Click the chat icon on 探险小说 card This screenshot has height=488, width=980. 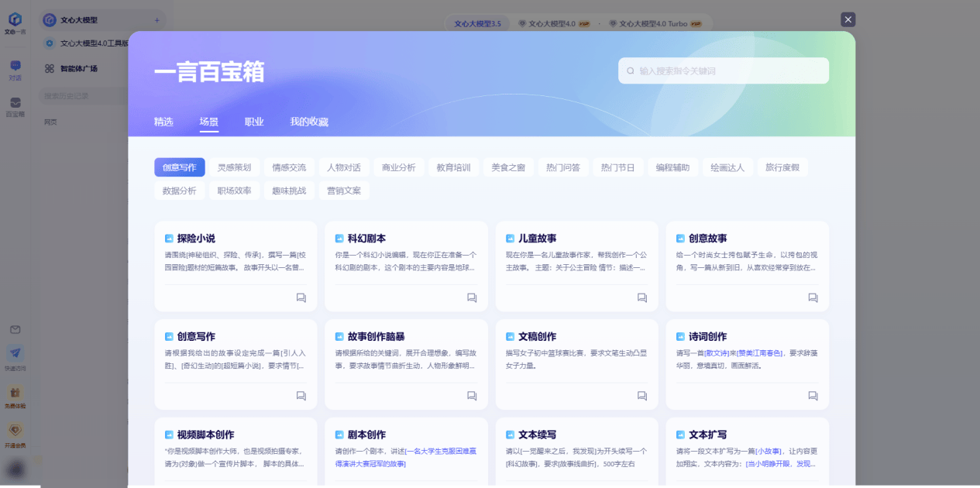coord(301,297)
